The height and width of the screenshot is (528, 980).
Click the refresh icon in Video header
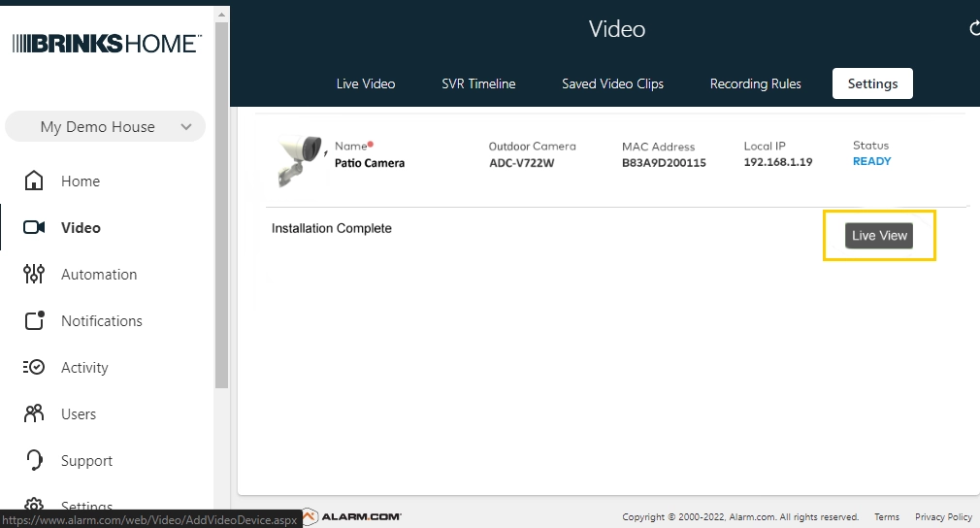[974, 29]
